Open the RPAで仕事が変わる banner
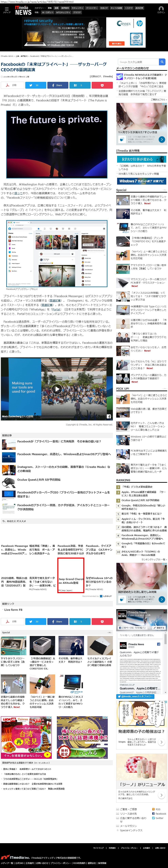168x868 pixels. 142,159
